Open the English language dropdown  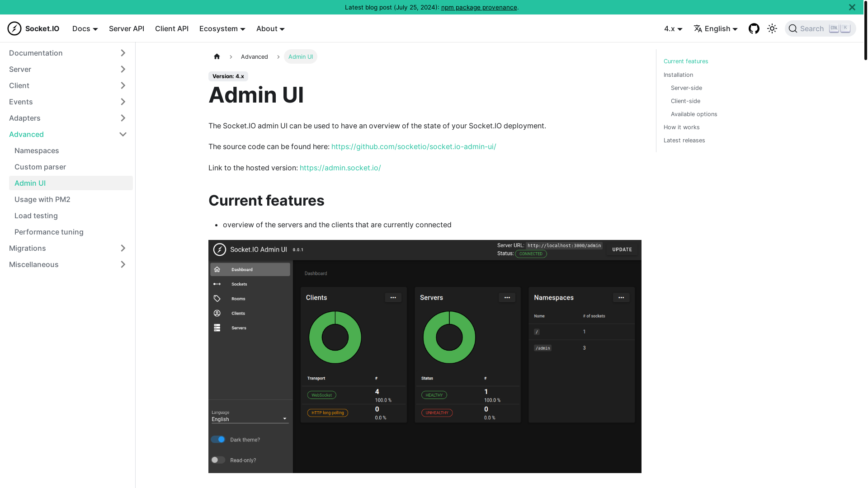tap(716, 28)
